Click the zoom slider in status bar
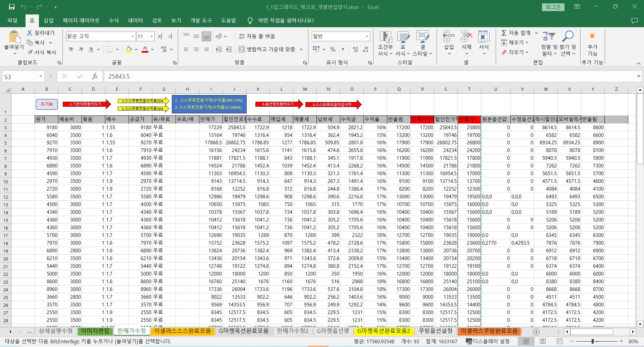 (593, 341)
